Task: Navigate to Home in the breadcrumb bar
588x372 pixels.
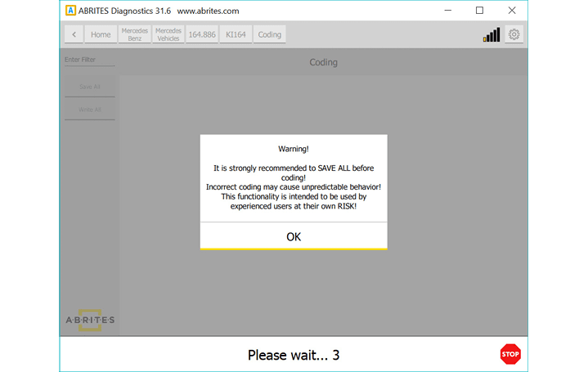Action: click(101, 34)
